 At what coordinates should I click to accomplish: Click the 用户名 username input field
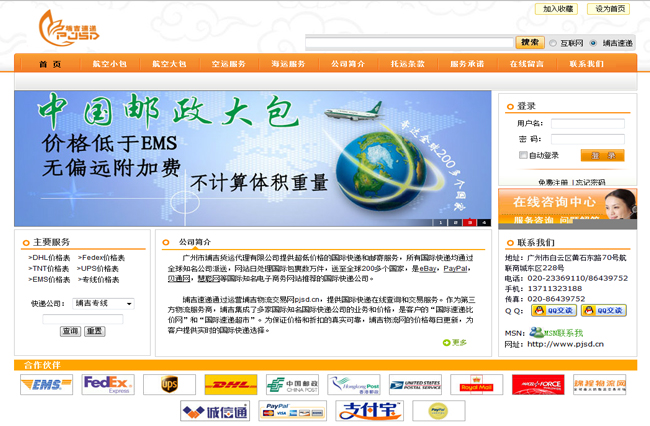point(587,124)
